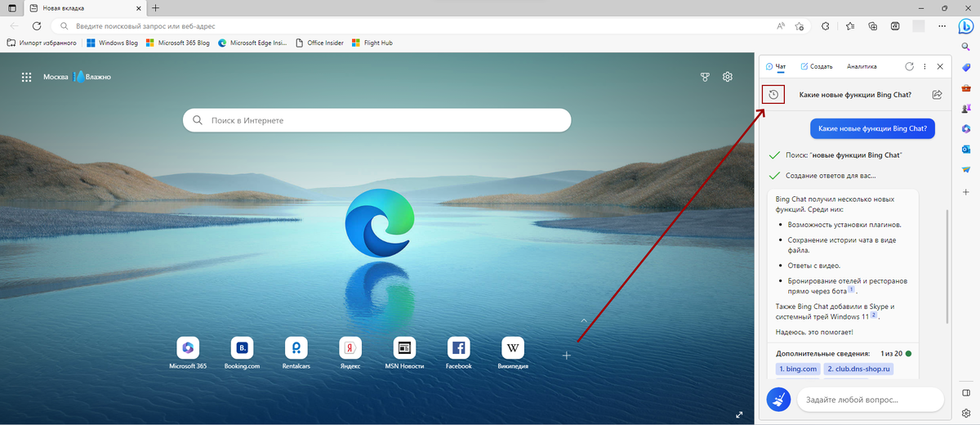This screenshot has height=425, width=980.
Task: Open the Microsoft 365 Blog bookmark
Action: point(180,42)
